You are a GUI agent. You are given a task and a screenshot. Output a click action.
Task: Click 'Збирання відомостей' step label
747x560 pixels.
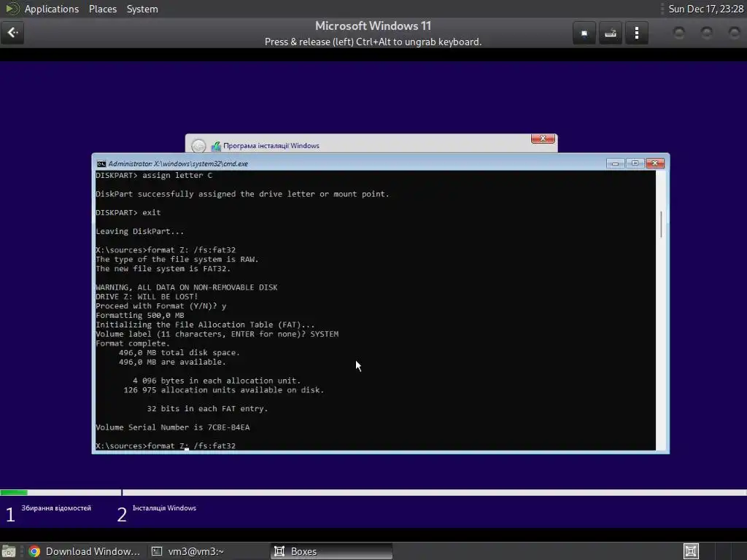[56, 508]
